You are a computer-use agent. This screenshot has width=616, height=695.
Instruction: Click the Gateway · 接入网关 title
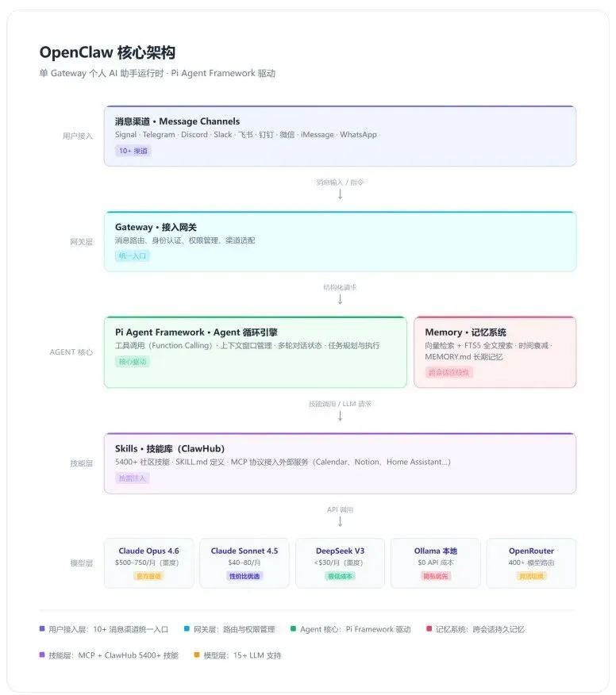156,228
